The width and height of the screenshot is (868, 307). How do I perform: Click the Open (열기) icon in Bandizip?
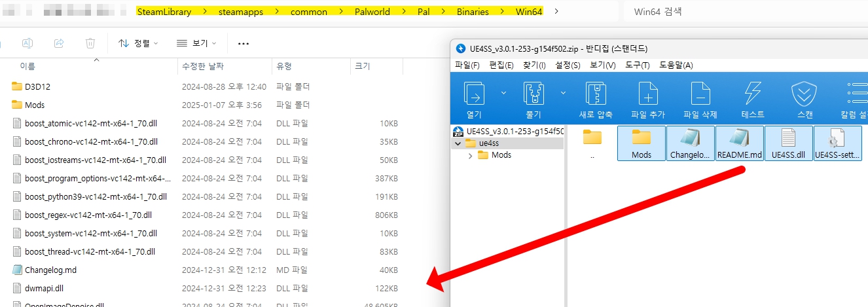pyautogui.click(x=473, y=95)
